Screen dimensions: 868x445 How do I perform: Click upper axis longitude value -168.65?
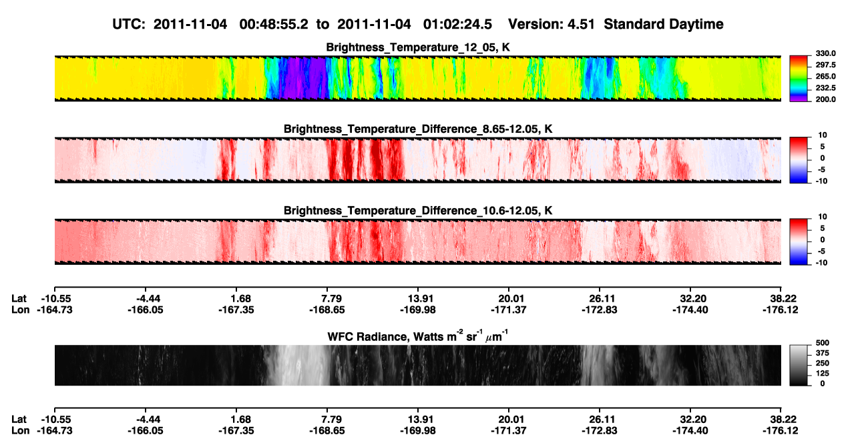[x=328, y=310]
